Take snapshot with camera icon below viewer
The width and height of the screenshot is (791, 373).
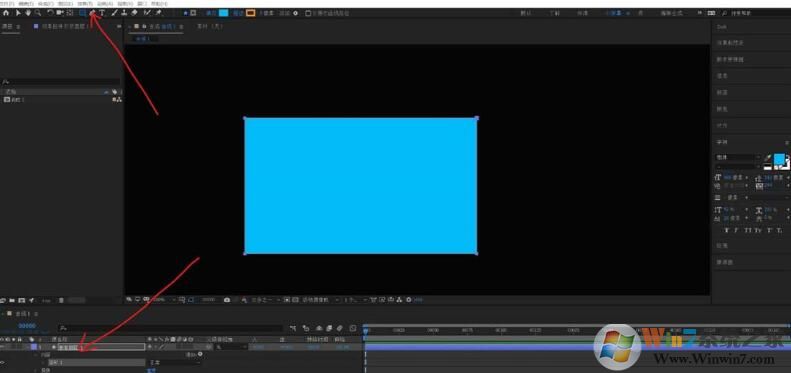(x=227, y=300)
